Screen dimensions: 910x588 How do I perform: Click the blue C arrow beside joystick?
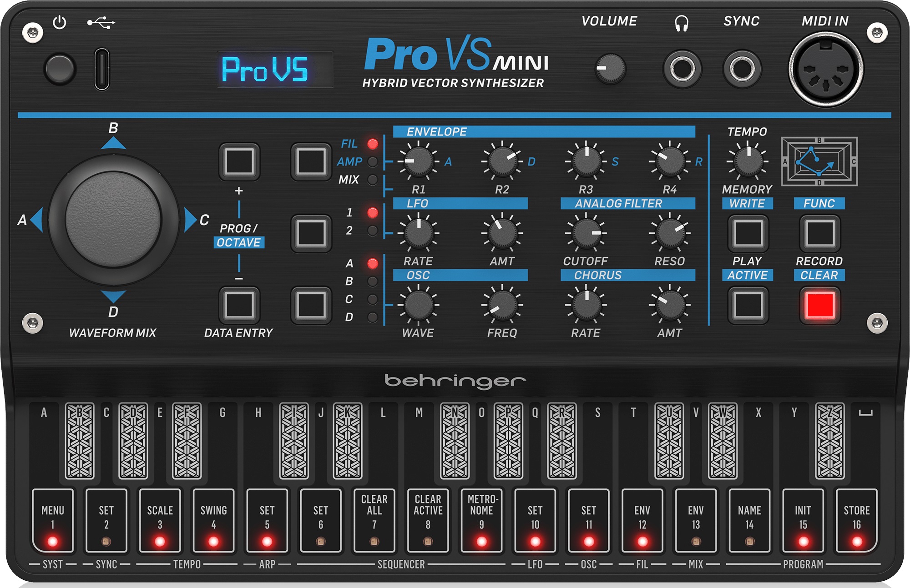coord(189,220)
